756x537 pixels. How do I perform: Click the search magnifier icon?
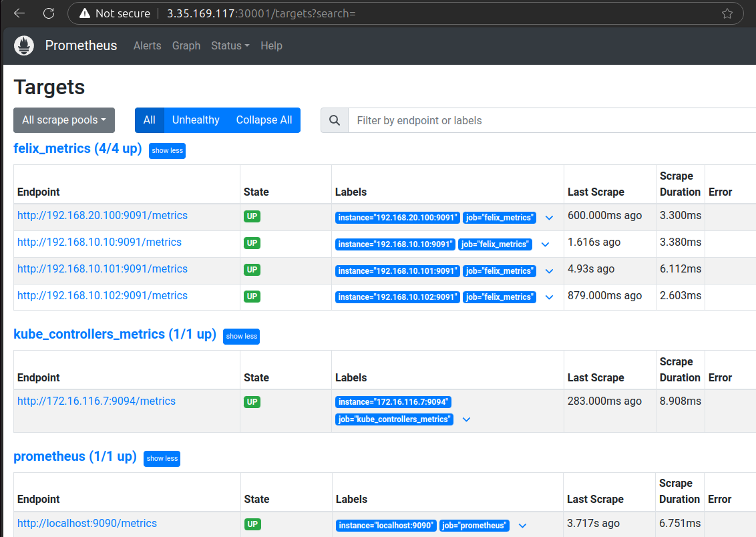pyautogui.click(x=335, y=120)
